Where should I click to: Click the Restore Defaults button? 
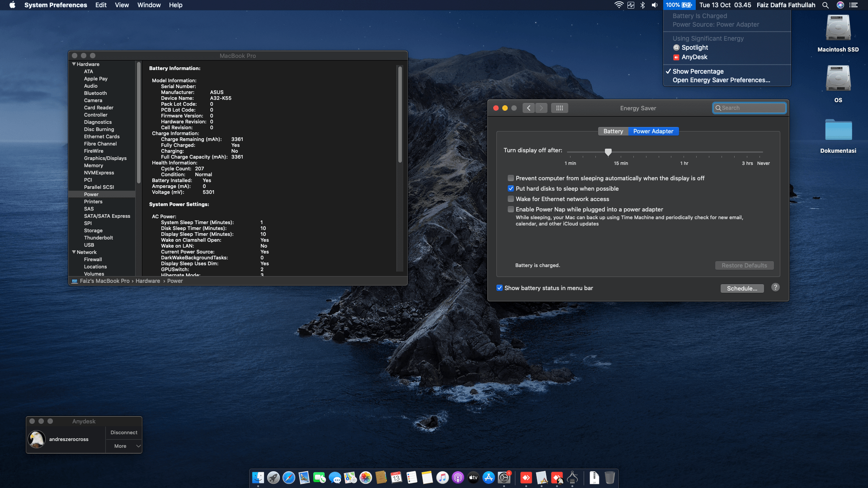744,265
